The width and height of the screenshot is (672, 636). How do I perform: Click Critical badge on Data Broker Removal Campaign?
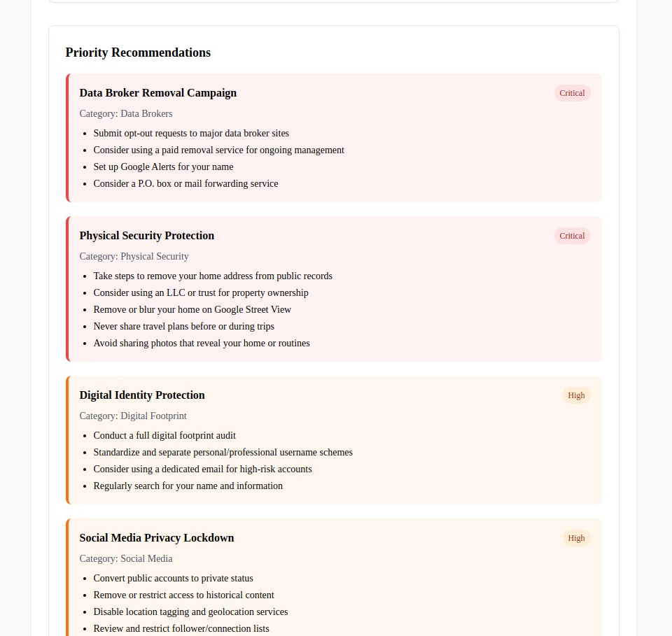(572, 93)
